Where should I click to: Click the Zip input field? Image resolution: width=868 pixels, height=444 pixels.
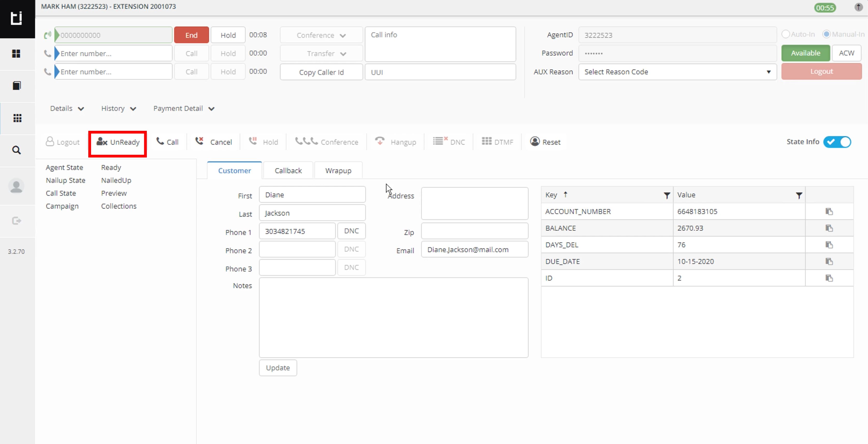(474, 231)
